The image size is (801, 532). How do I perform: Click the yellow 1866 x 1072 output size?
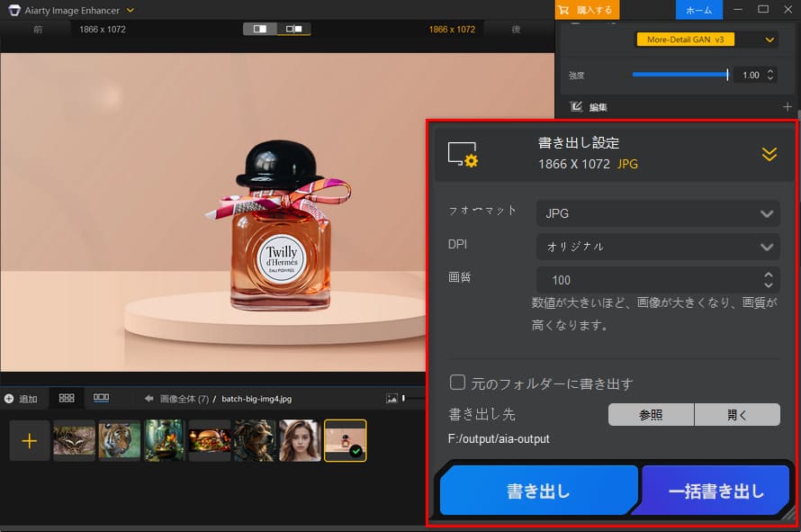coord(452,29)
